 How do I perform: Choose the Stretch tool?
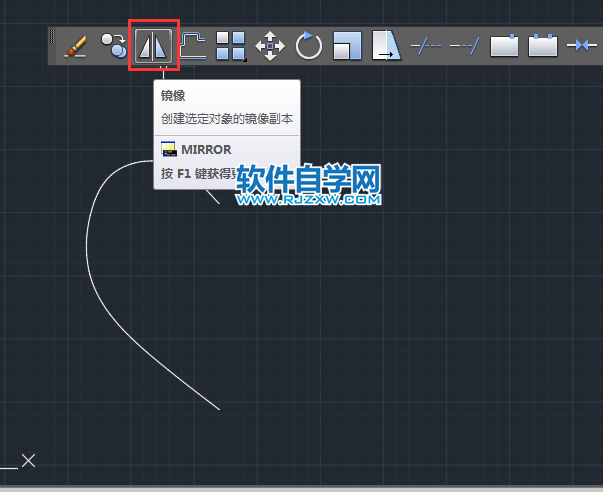click(386, 45)
